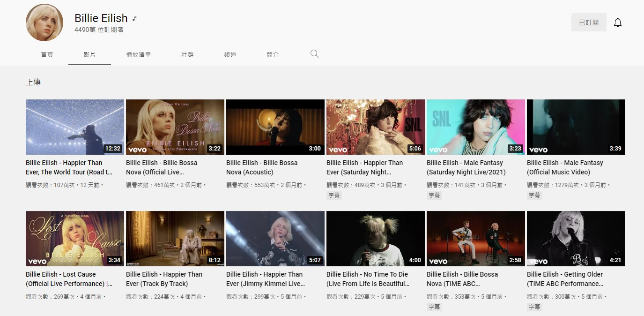Click the 字幕 badge under Getting Older
The width and height of the screenshot is (644, 316).
tap(534, 307)
